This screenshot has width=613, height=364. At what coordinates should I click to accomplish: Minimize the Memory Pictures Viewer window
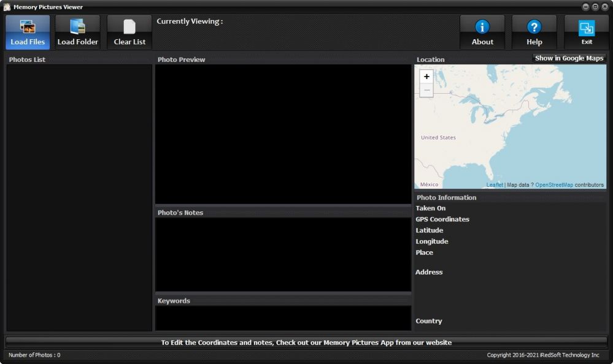click(x=585, y=7)
